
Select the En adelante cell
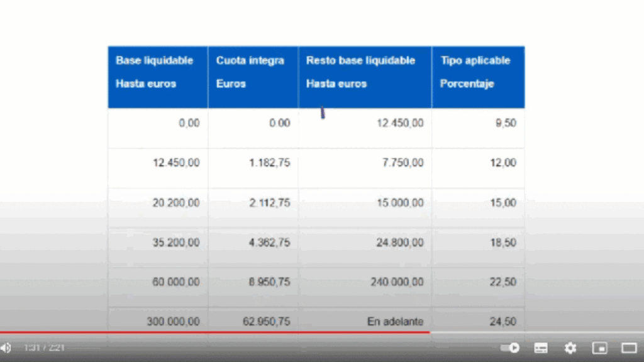[365, 321]
